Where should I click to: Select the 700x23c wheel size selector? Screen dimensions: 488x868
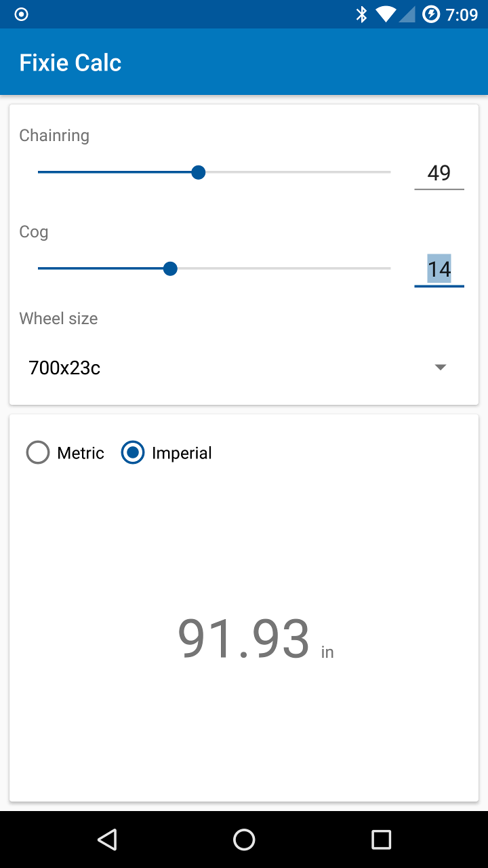tap(64, 367)
